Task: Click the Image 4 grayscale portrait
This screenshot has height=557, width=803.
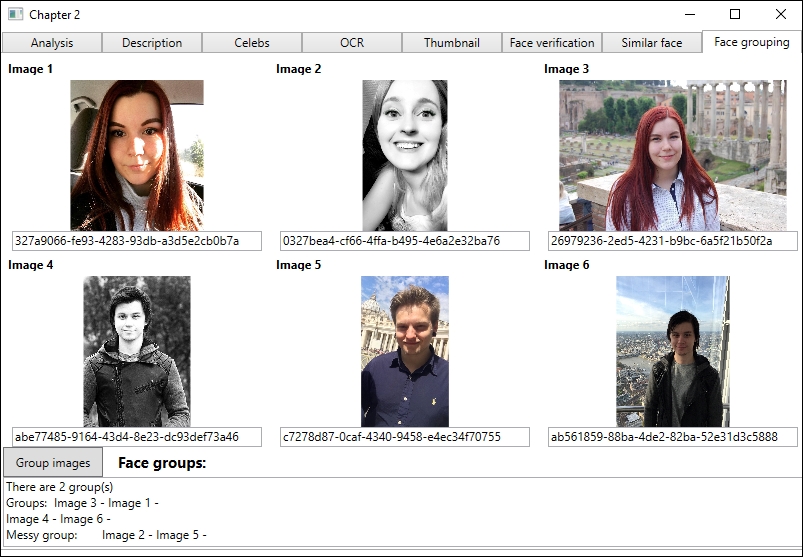Action: [137, 351]
